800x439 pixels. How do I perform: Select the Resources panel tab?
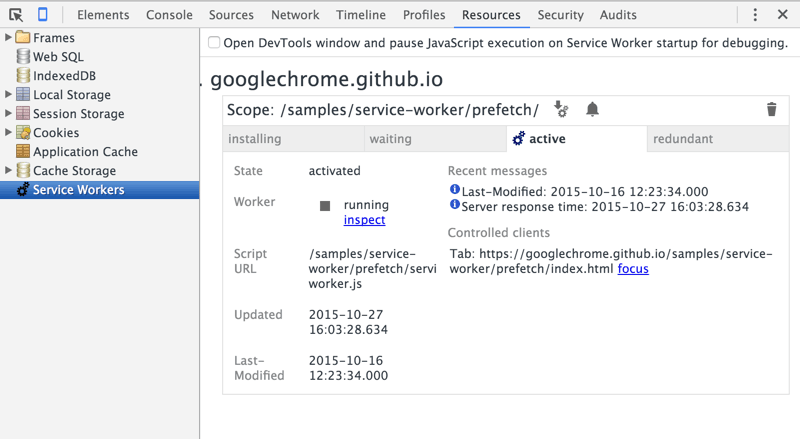[491, 15]
